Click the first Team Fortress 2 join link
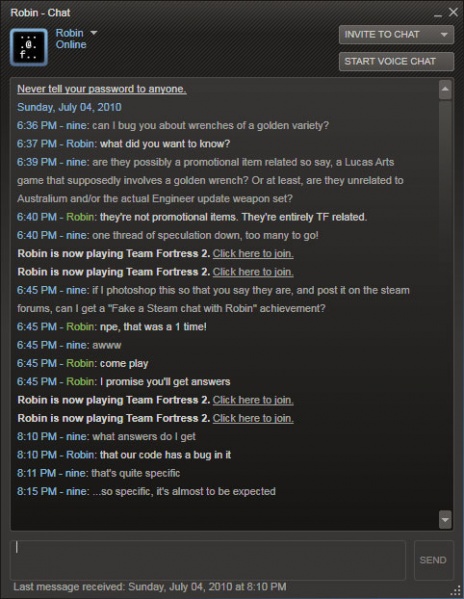The image size is (464, 599). (253, 254)
